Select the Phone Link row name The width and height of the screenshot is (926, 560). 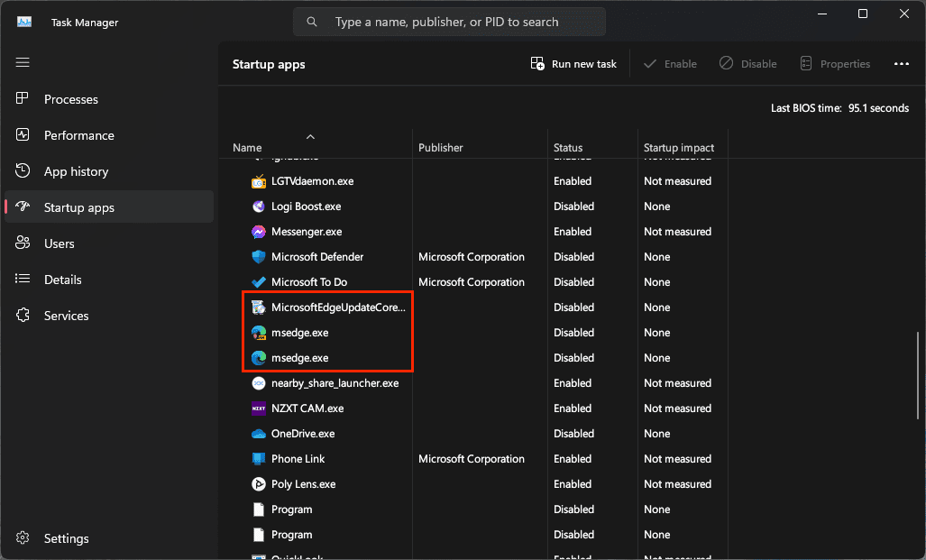tap(298, 459)
